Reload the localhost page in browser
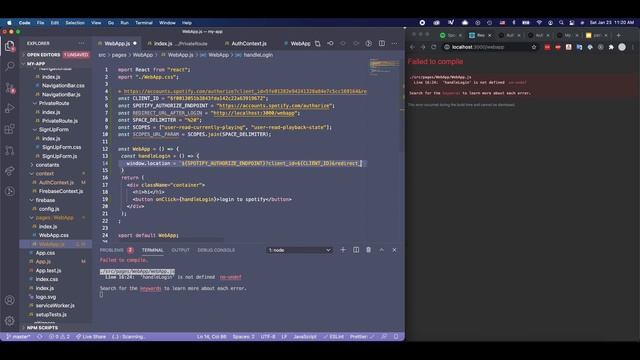 point(433,47)
